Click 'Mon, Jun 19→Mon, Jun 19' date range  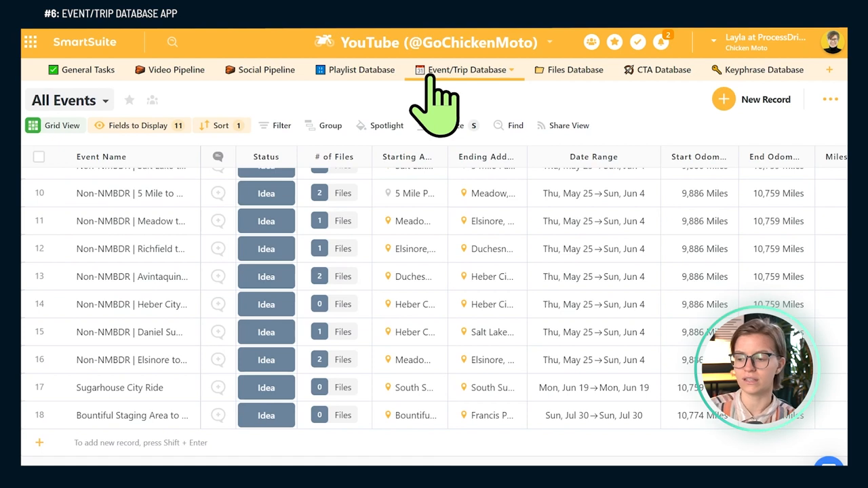tap(594, 388)
